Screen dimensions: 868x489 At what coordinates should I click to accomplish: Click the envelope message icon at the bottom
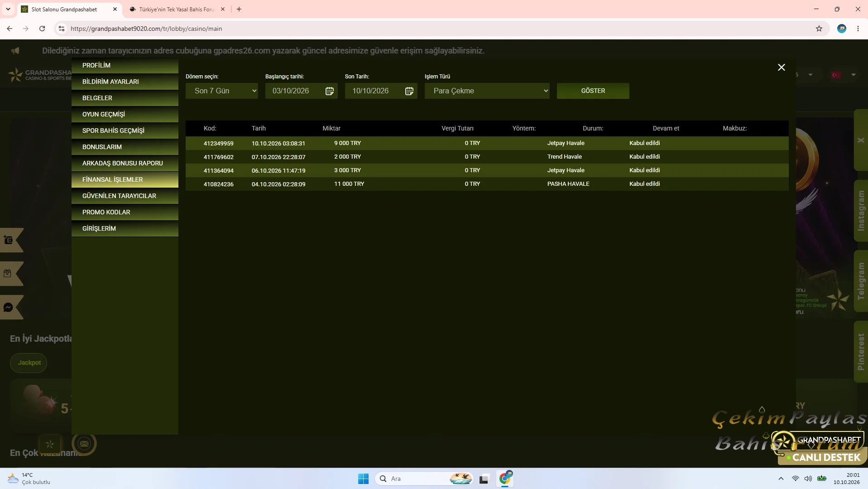click(84, 444)
